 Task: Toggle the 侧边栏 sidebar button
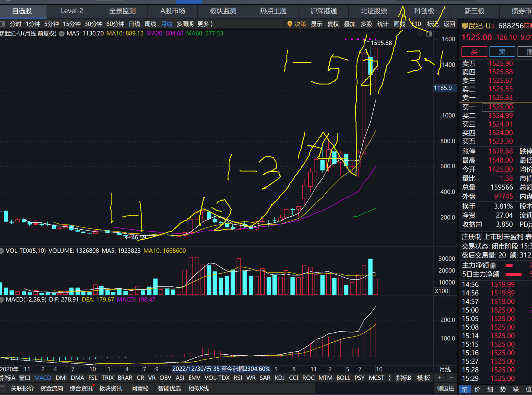(445, 388)
